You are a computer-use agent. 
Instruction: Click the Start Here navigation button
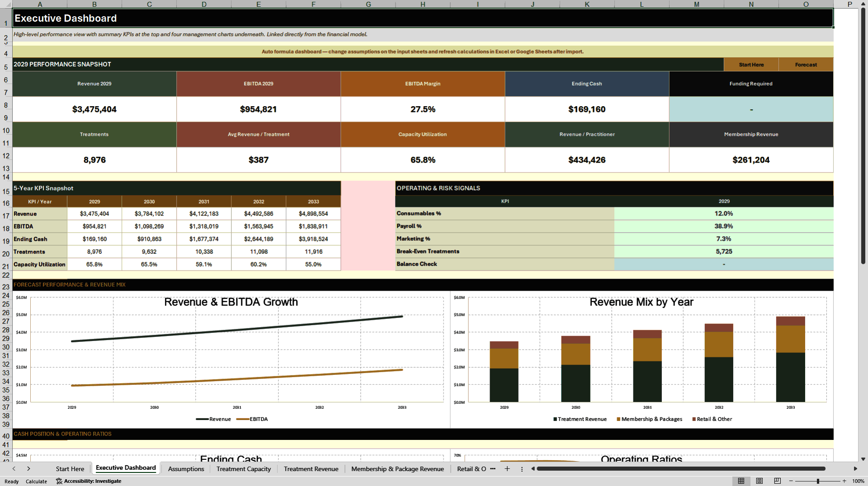pyautogui.click(x=751, y=65)
